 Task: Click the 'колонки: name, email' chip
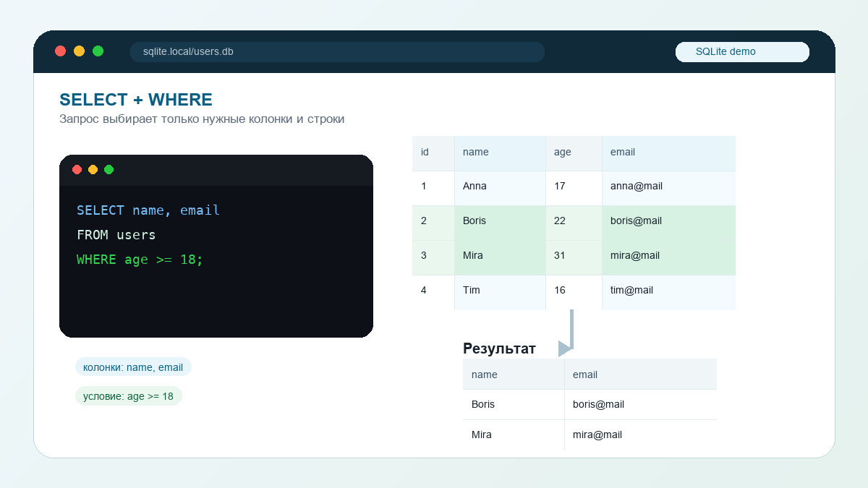point(133,367)
